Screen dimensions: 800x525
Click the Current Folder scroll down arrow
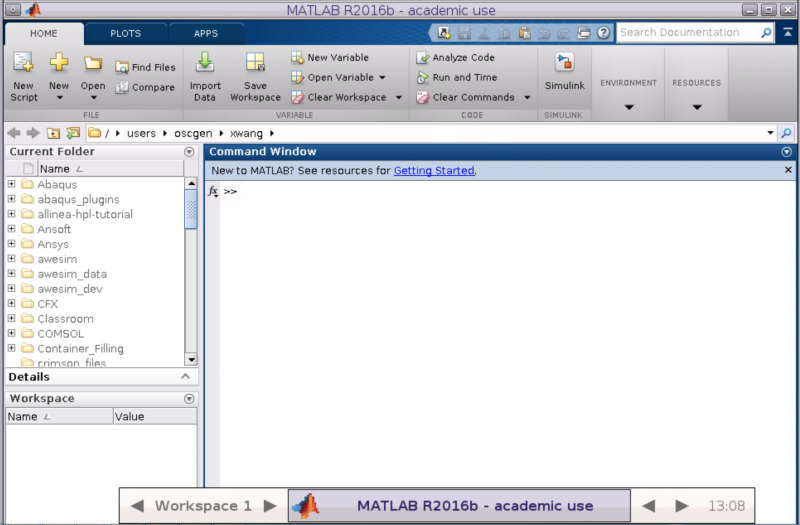191,360
